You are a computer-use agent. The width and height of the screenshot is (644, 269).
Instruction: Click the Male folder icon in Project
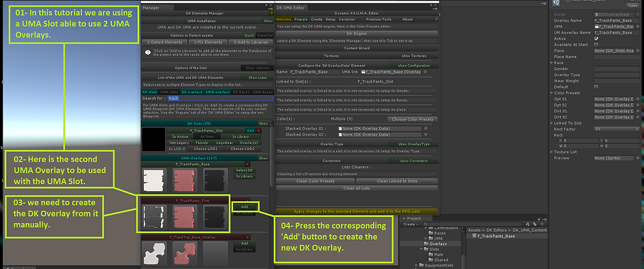[431, 254]
